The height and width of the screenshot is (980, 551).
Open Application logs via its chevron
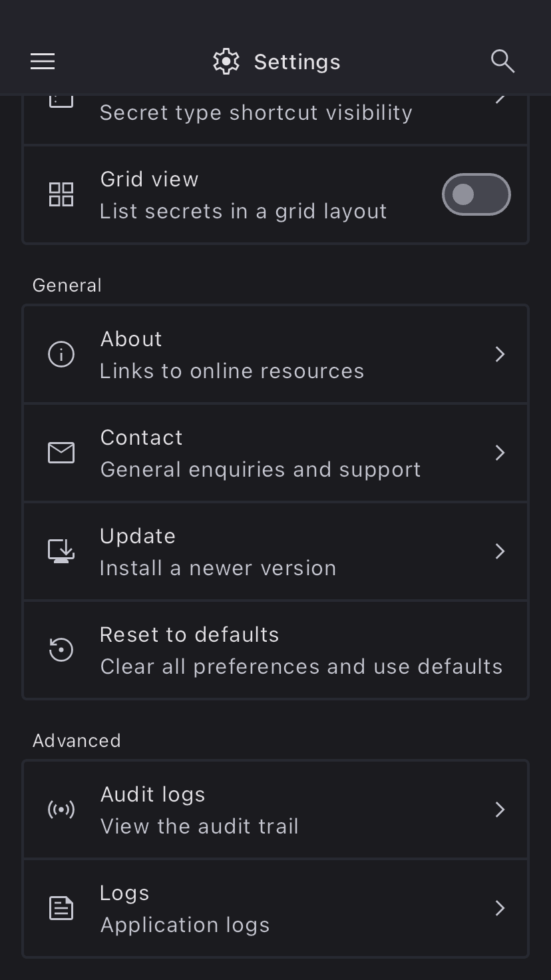coord(500,908)
